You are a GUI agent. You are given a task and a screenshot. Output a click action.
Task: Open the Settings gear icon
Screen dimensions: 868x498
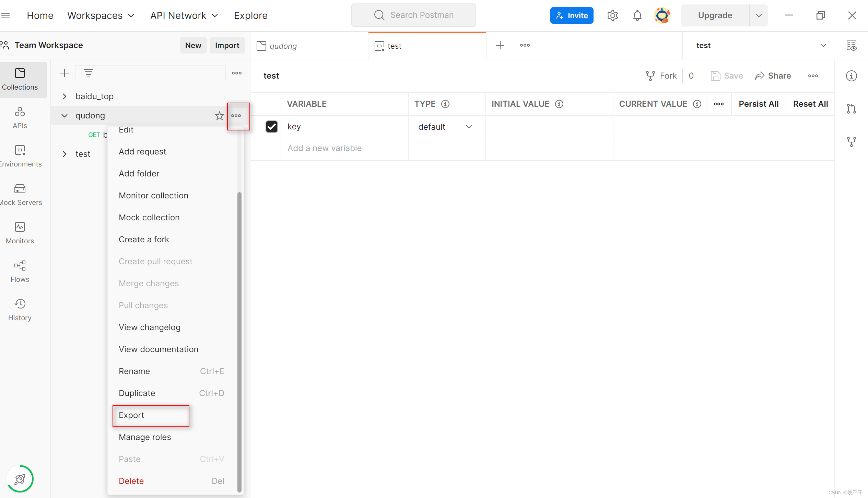[x=612, y=15]
